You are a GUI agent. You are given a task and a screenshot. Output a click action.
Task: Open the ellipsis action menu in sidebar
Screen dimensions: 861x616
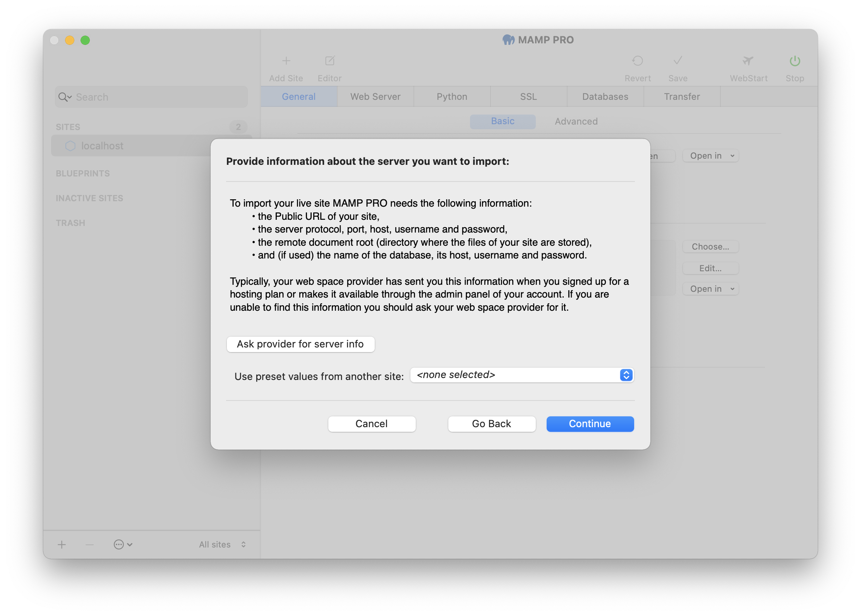point(123,544)
